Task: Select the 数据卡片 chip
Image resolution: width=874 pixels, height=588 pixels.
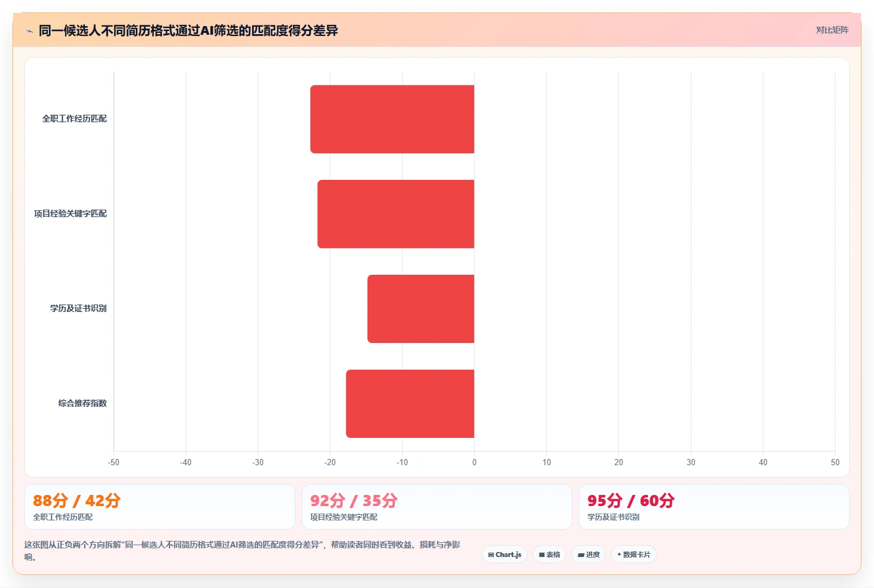Action: pyautogui.click(x=634, y=555)
